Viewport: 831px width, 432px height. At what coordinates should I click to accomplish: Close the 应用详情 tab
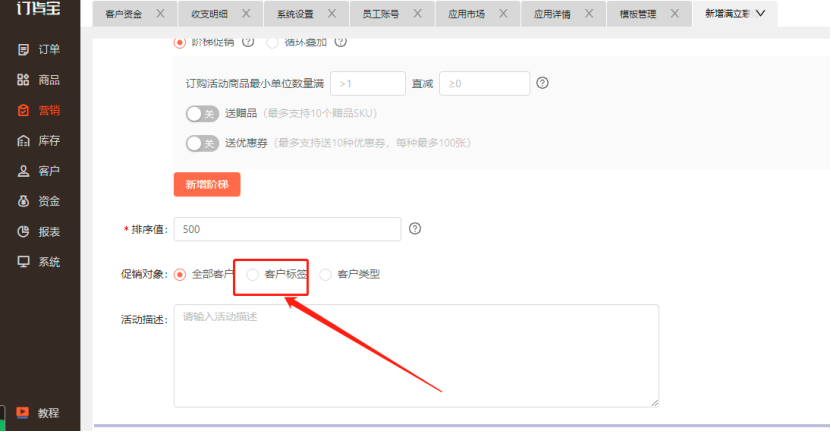coord(589,13)
